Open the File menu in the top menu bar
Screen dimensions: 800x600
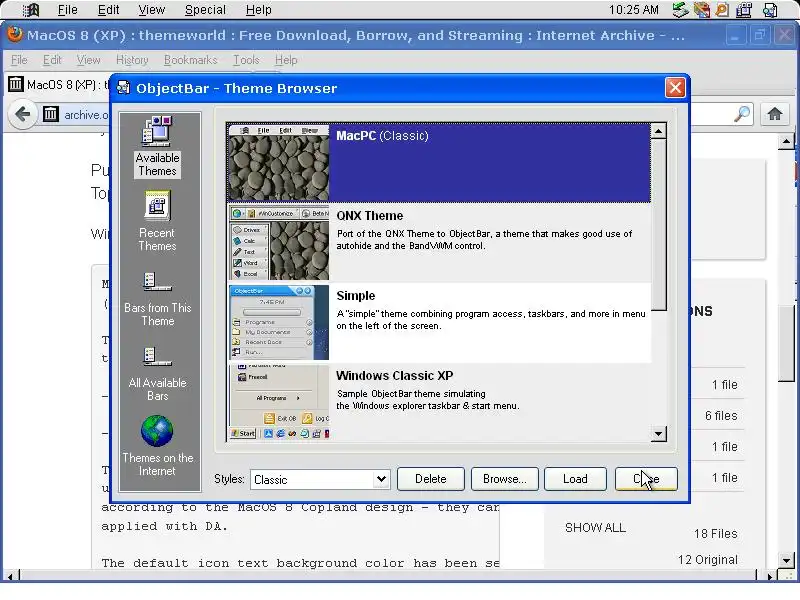pyautogui.click(x=67, y=10)
